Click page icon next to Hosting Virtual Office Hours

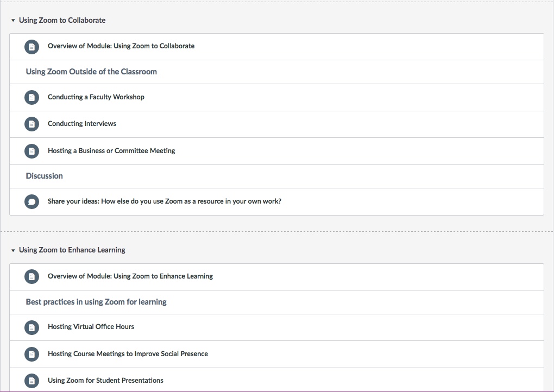click(32, 327)
